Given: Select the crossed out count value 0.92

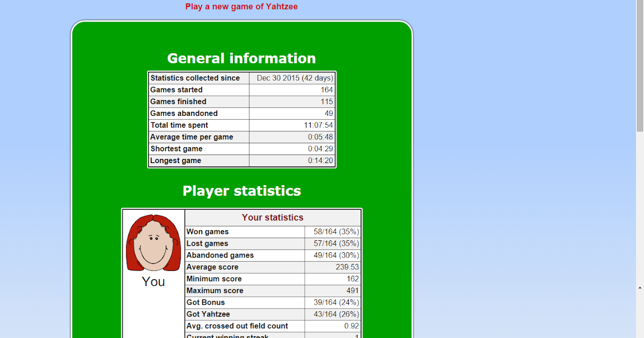Looking at the screenshot, I should click(x=352, y=326).
